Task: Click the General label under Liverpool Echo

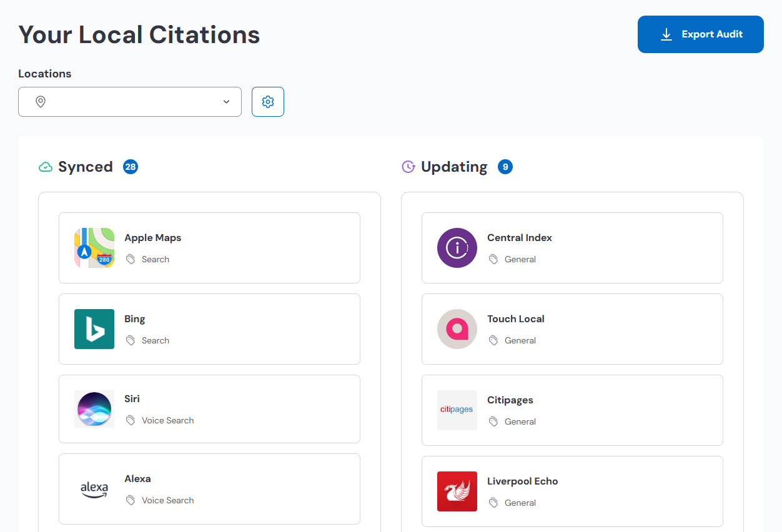Action: tap(520, 503)
